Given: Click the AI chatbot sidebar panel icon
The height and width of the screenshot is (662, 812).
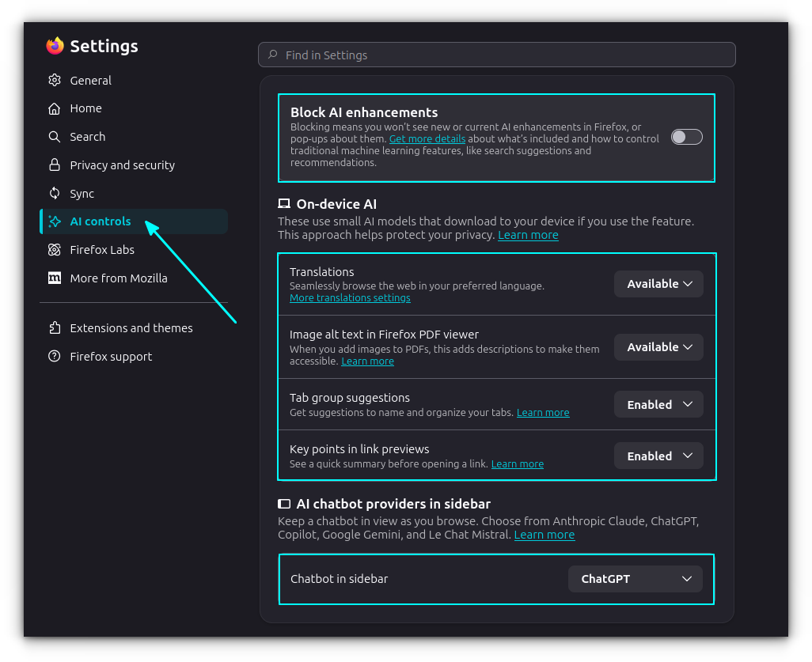Looking at the screenshot, I should coord(284,504).
